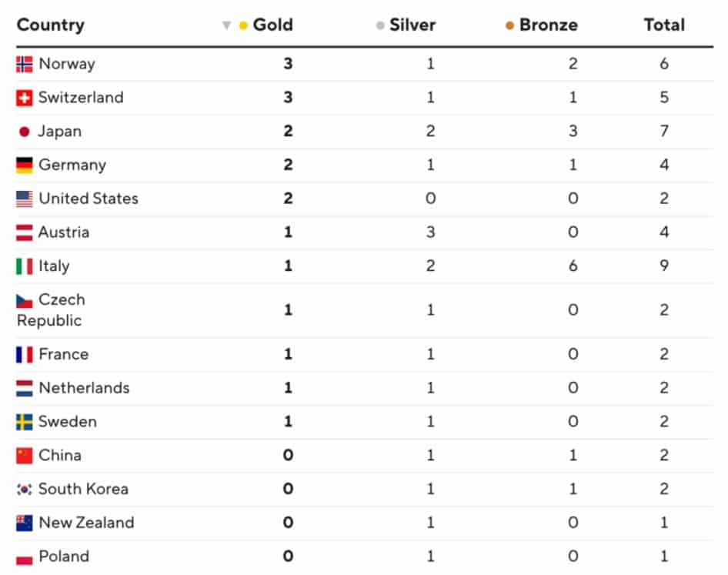Select the Czech Republic country name
Image resolution: width=728 pixels, height=575 pixels.
51,310
